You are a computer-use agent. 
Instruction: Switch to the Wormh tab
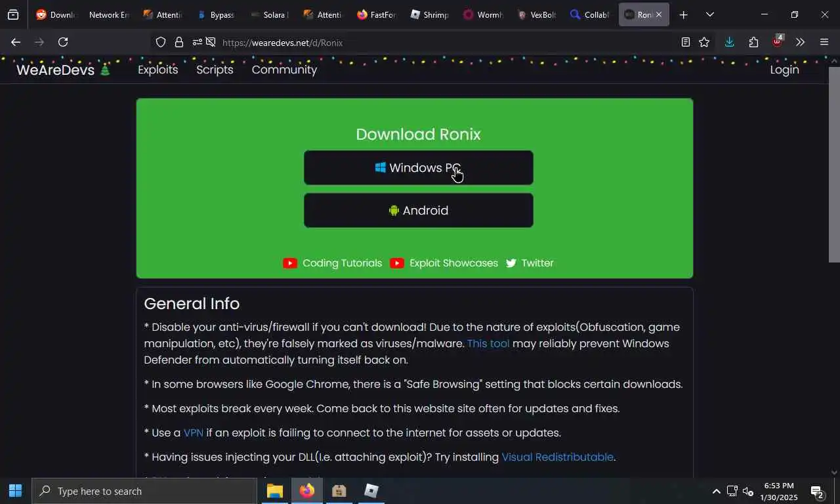click(x=482, y=14)
